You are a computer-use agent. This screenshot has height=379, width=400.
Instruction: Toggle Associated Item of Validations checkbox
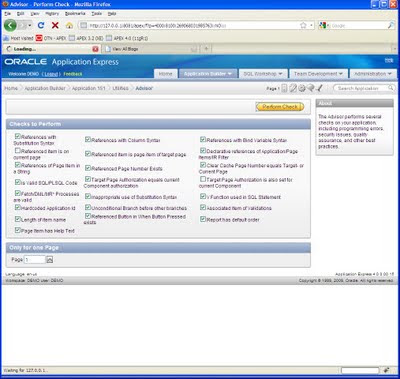203,207
